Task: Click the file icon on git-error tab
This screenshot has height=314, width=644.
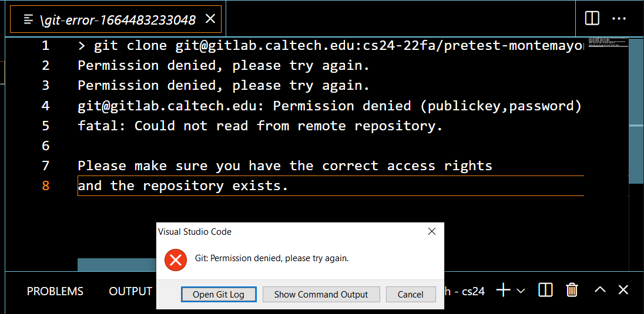Action: (x=28, y=19)
